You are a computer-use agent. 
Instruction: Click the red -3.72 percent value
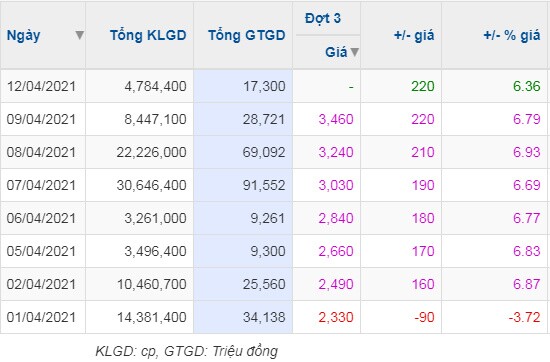(x=524, y=317)
